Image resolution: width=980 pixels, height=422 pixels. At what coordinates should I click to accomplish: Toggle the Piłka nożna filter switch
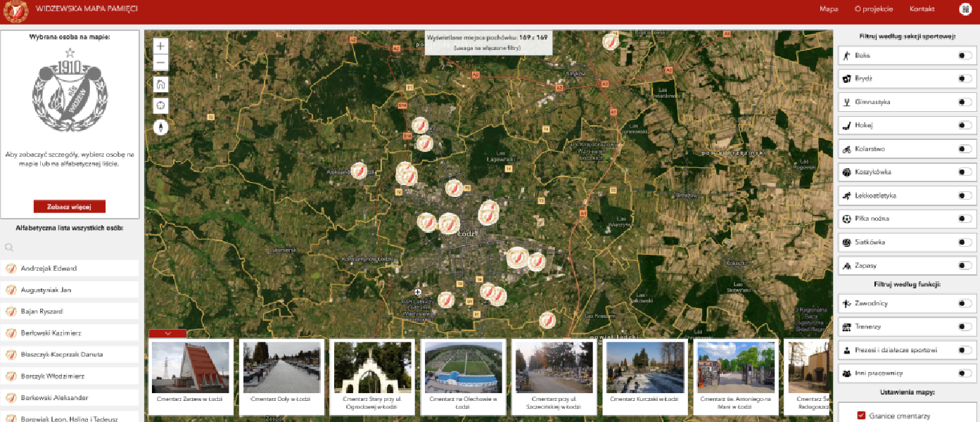(965, 219)
